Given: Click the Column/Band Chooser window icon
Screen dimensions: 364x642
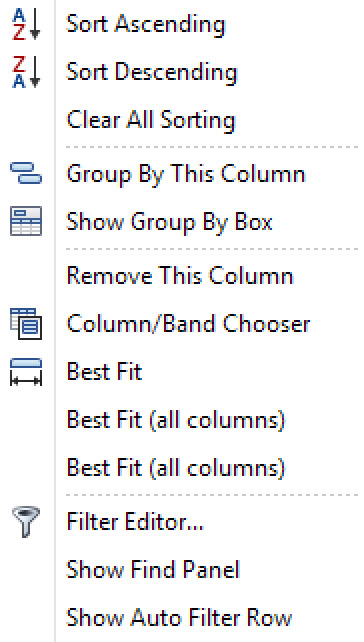Looking at the screenshot, I should coord(26,323).
